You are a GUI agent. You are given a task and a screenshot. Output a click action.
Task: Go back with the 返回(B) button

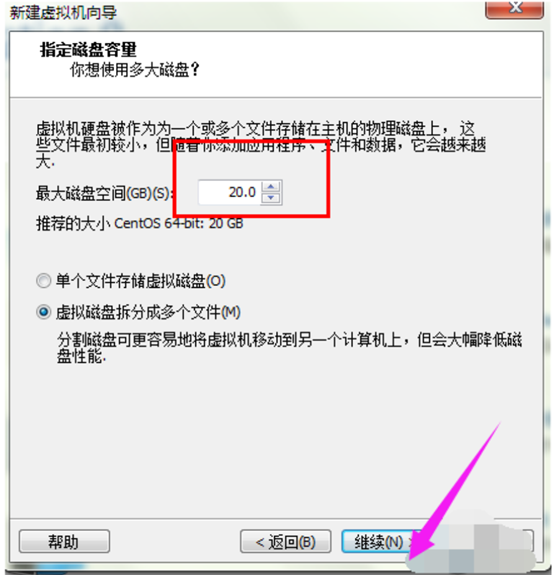286,541
